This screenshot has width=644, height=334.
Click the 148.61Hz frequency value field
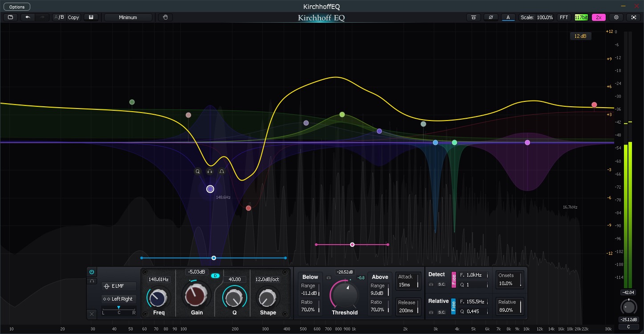tap(159, 280)
